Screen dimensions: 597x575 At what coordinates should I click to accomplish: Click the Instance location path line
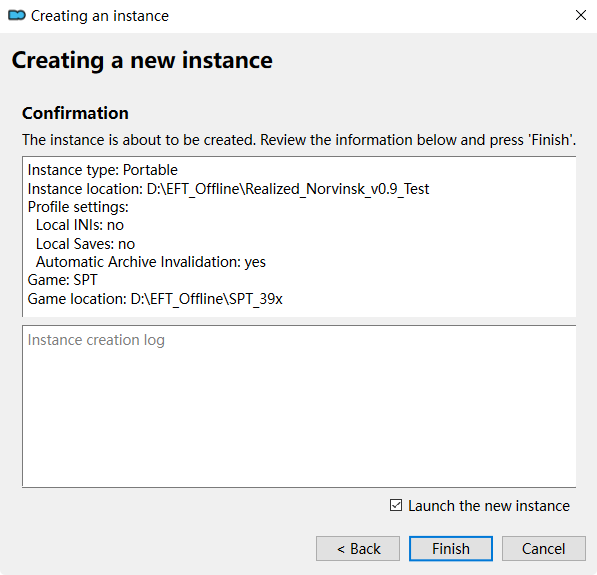point(228,189)
